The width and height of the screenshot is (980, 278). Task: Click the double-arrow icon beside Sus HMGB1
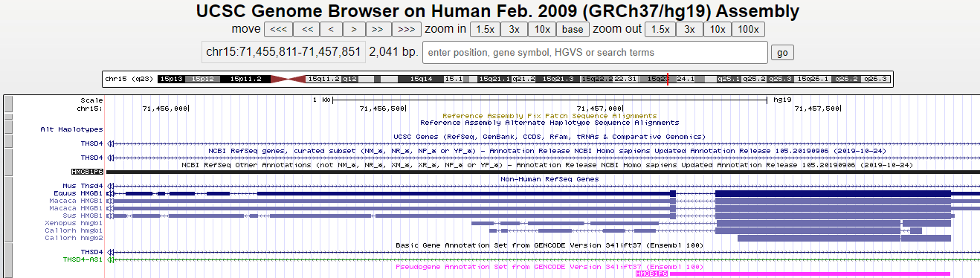(x=111, y=216)
